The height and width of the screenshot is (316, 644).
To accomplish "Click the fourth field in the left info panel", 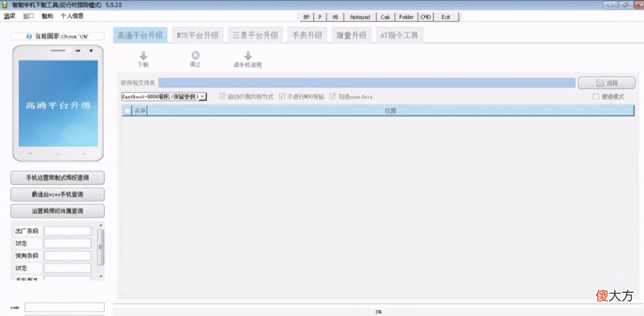I will pos(68,268).
